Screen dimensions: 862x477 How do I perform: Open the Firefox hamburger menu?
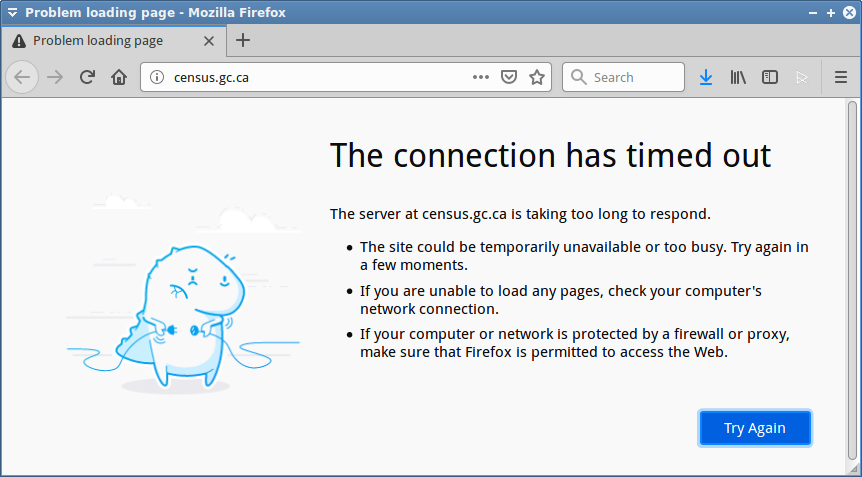tap(841, 77)
